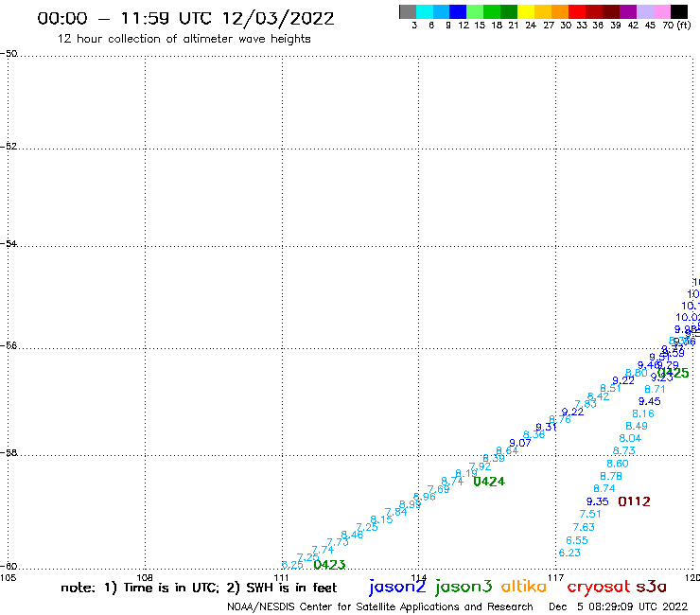Select the dark red pass label '0112'
The image size is (700, 615).
pos(634,501)
